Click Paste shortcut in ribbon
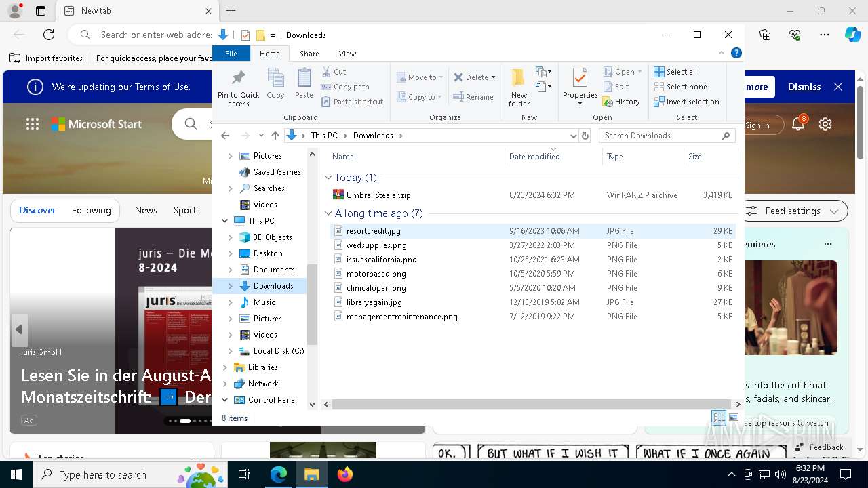868x488 pixels. [x=352, y=102]
